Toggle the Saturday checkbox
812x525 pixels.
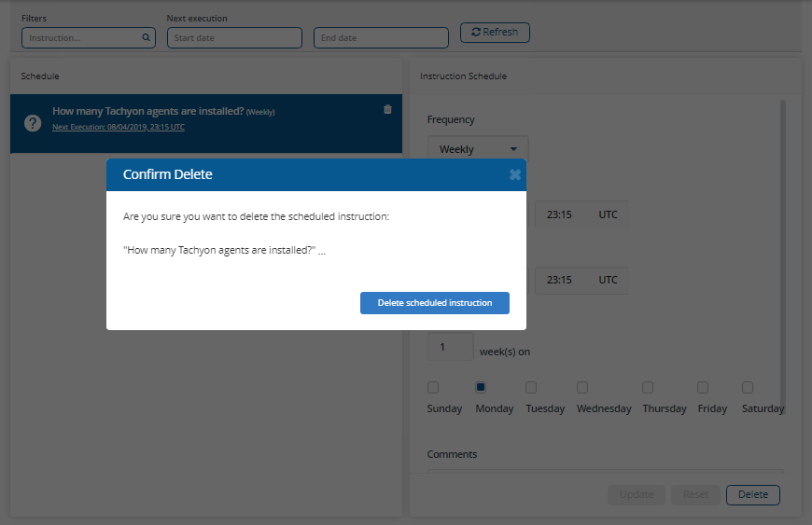[x=748, y=387]
